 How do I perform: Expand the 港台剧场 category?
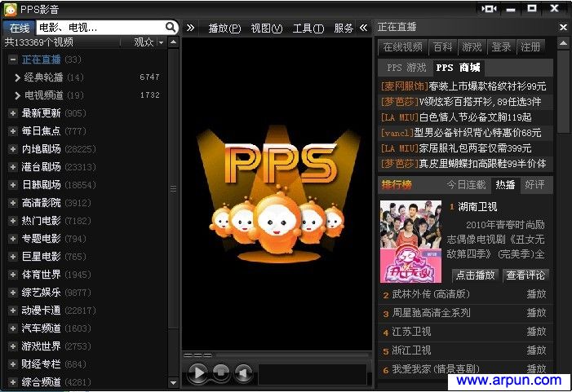tap(13, 167)
